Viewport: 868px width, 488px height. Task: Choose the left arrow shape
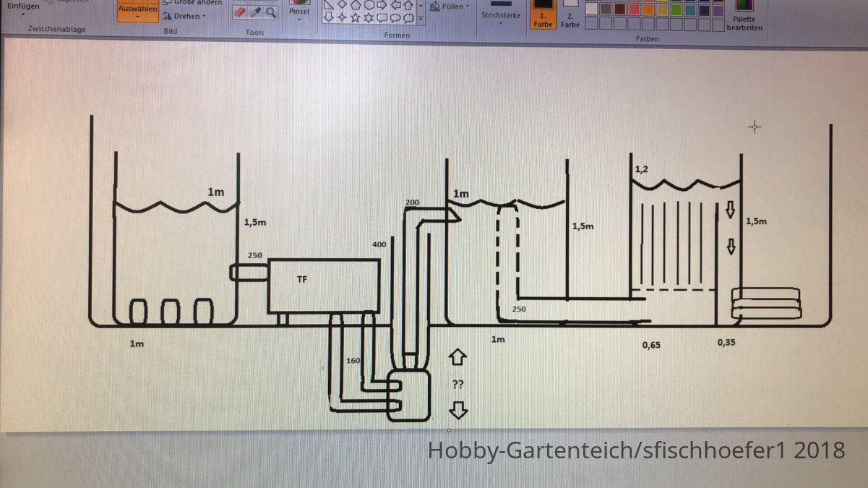tap(395, 5)
